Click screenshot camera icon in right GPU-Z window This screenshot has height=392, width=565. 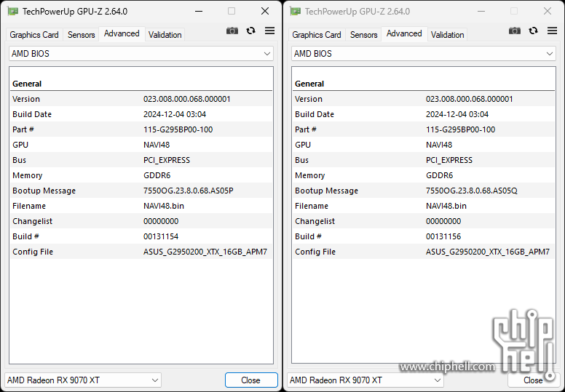tap(515, 31)
